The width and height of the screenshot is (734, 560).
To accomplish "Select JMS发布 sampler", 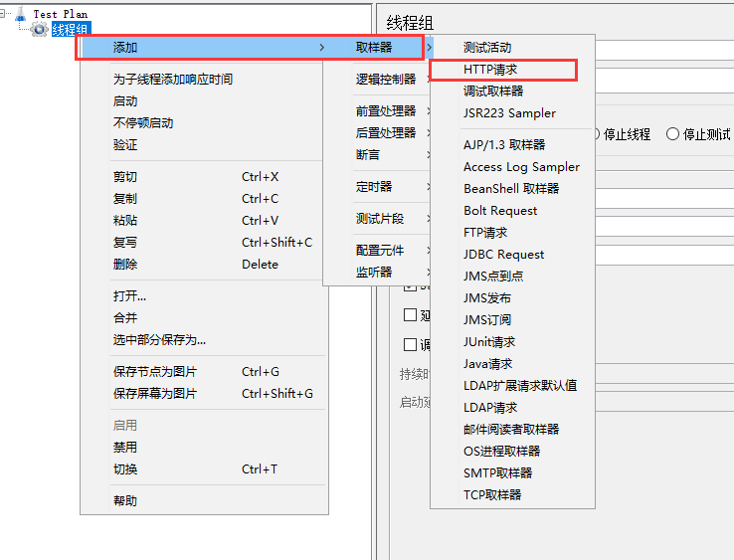I will [512, 298].
